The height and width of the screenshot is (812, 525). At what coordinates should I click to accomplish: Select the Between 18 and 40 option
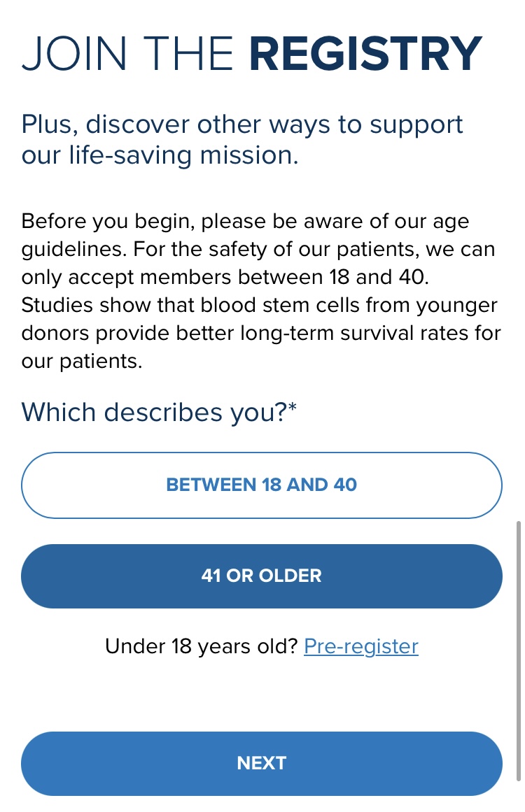point(261,485)
